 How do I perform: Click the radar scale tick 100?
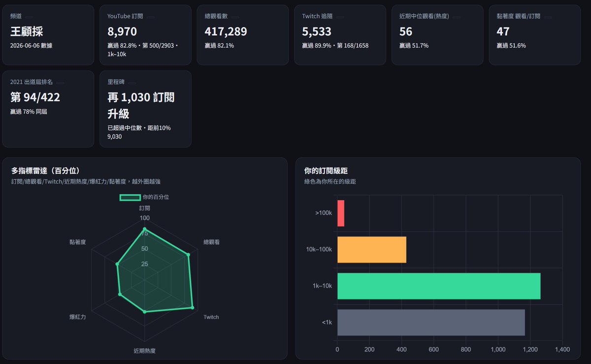[144, 218]
